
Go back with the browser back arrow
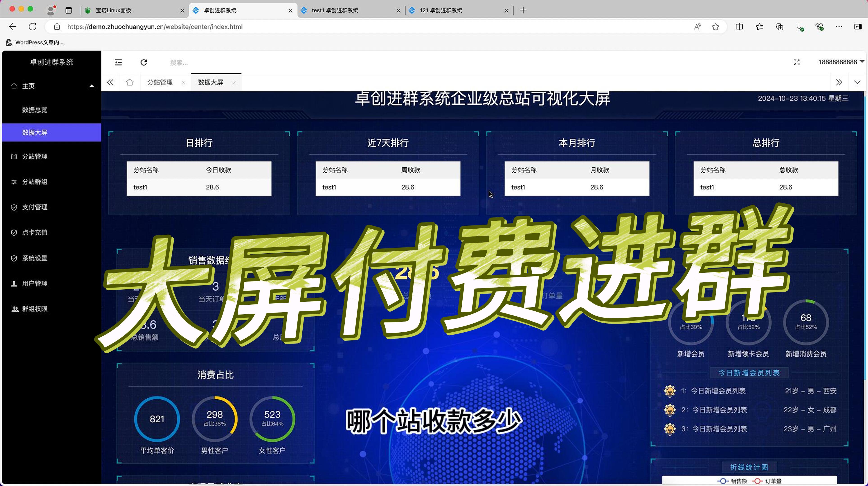(12, 27)
